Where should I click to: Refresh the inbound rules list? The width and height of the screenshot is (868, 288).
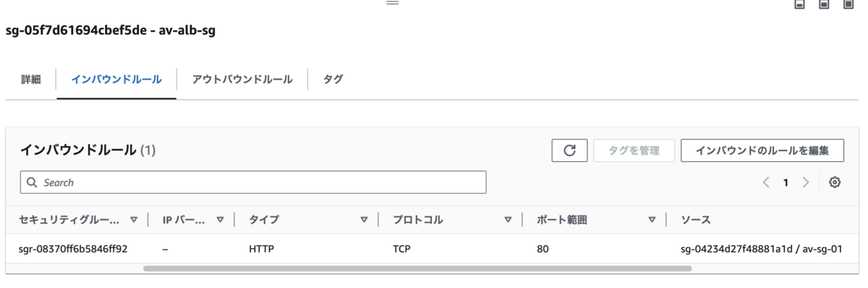(569, 151)
